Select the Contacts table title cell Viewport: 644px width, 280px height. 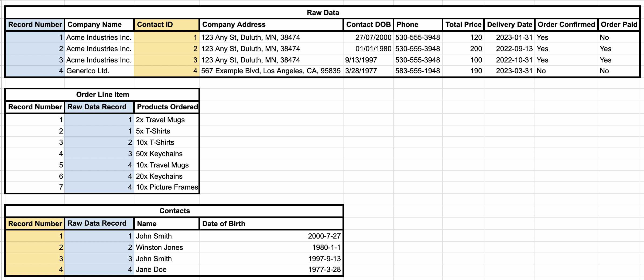(174, 211)
